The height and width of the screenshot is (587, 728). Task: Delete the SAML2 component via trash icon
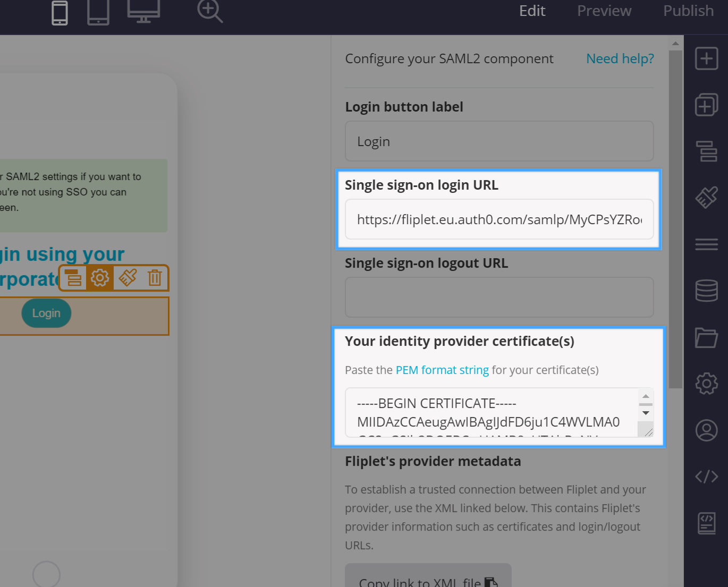(x=155, y=277)
